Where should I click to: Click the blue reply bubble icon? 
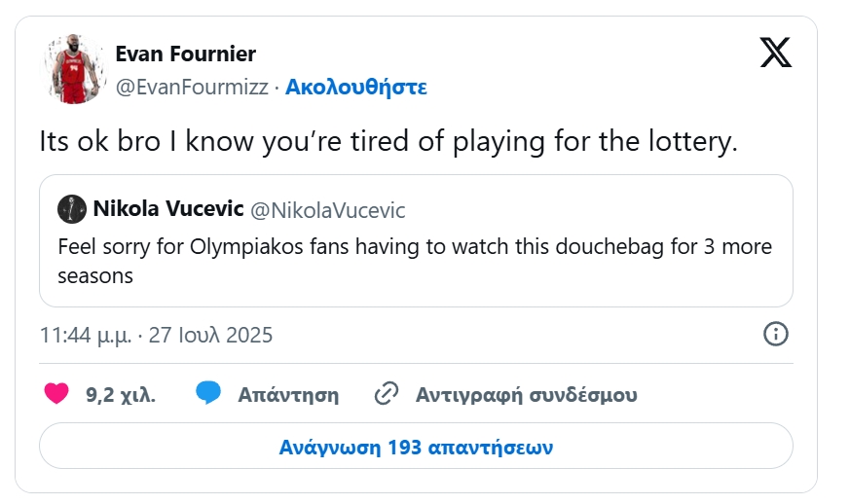207,393
